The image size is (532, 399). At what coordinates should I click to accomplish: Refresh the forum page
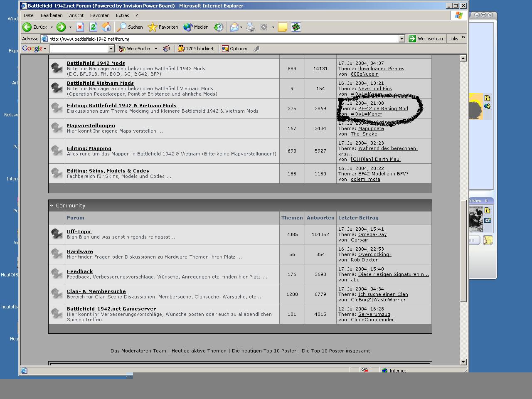(93, 27)
